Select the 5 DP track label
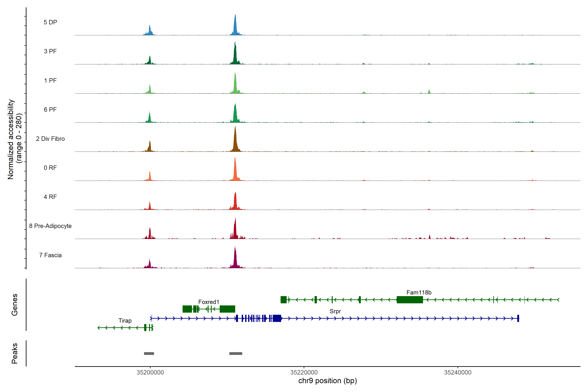This screenshot has width=588, height=392. (50, 22)
